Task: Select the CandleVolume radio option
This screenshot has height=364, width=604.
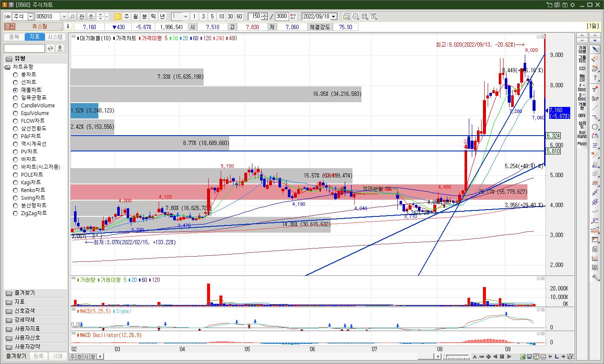Action: pos(15,105)
